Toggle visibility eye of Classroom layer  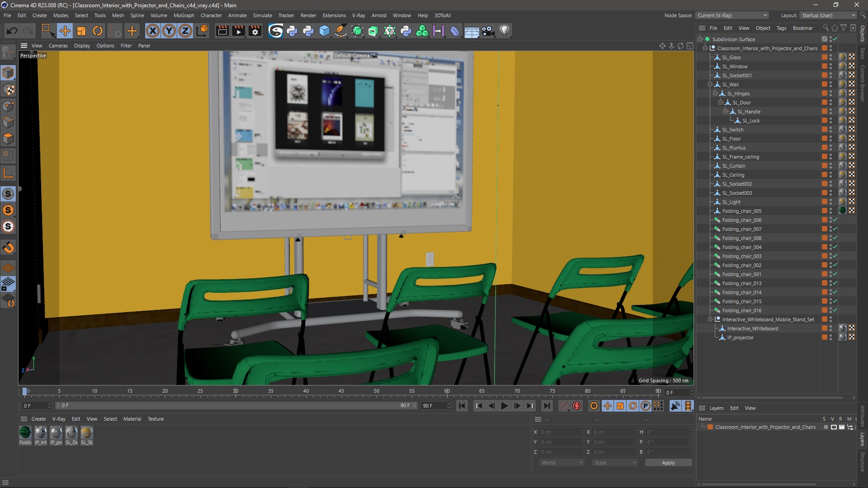coord(834,427)
